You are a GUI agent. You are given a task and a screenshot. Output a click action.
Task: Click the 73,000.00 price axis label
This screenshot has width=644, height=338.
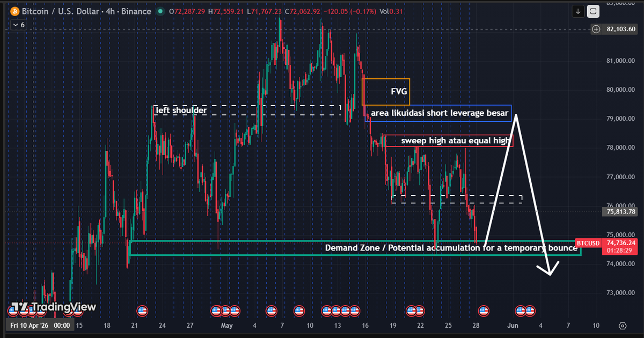[x=620, y=292]
